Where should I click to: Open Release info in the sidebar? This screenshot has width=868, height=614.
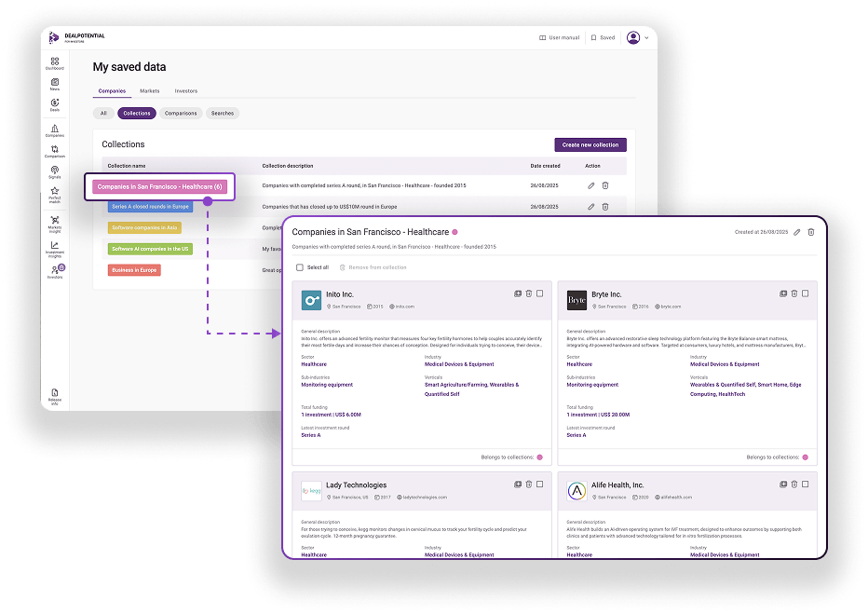pyautogui.click(x=55, y=396)
